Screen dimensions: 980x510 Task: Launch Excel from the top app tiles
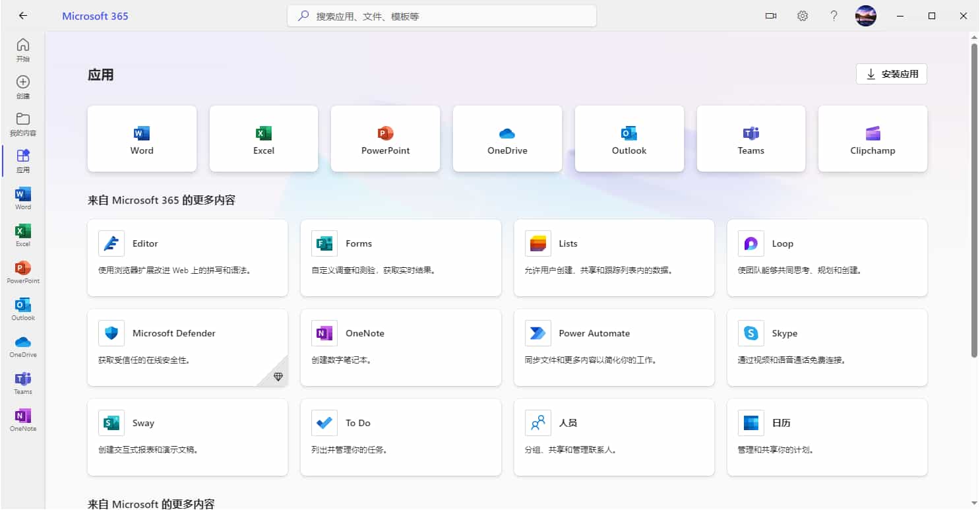tap(264, 139)
